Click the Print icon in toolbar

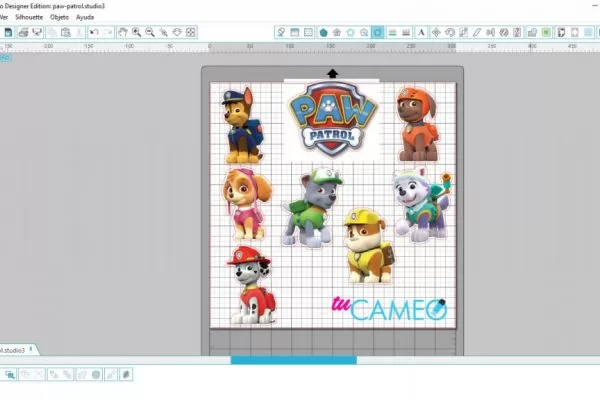[23, 33]
